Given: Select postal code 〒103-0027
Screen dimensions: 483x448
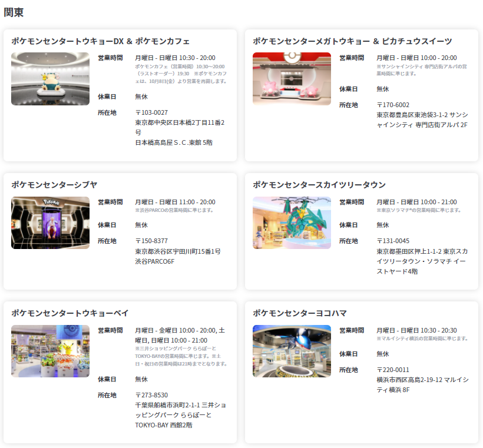Looking at the screenshot, I should coord(151,112).
